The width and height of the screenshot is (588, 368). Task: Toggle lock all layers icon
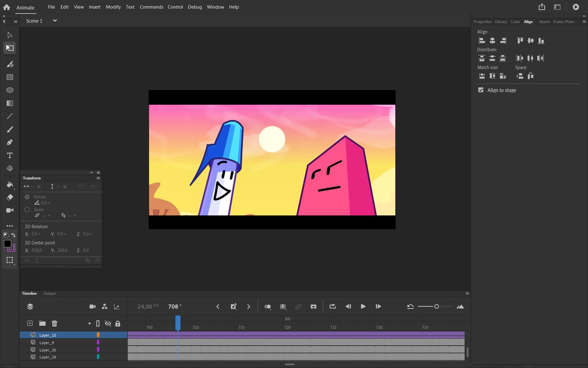(x=118, y=323)
